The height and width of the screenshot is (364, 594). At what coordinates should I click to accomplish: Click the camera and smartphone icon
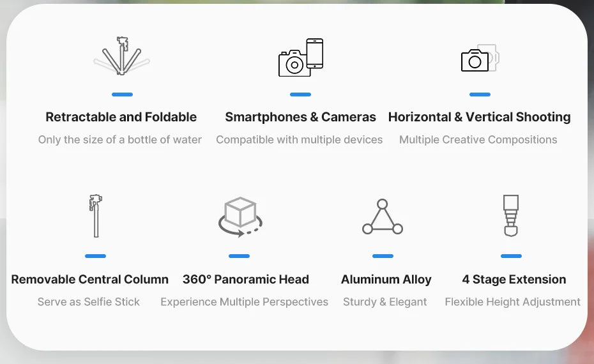point(300,58)
